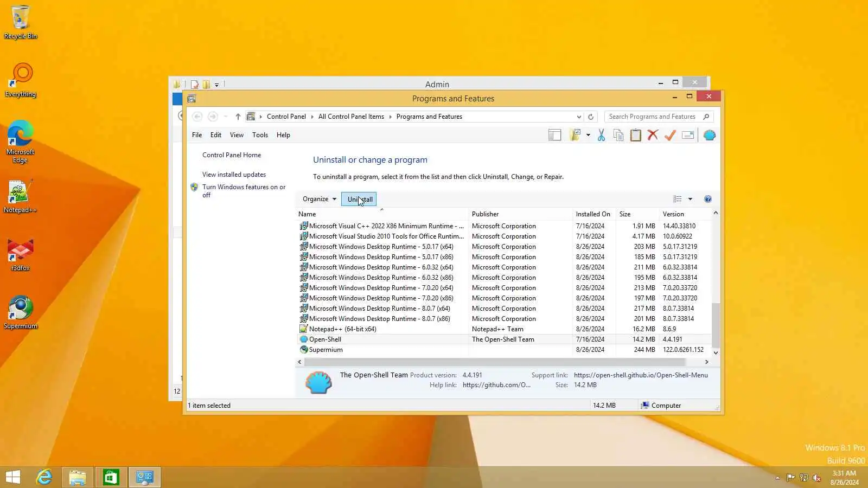Select the Notepad++ desktop shortcut
This screenshot has width=868, height=488.
(x=20, y=196)
